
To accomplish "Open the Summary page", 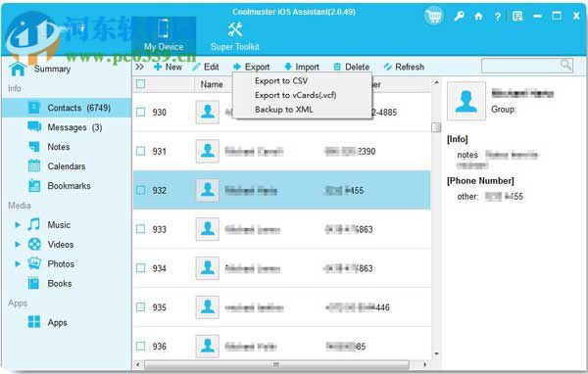I will click(x=52, y=69).
